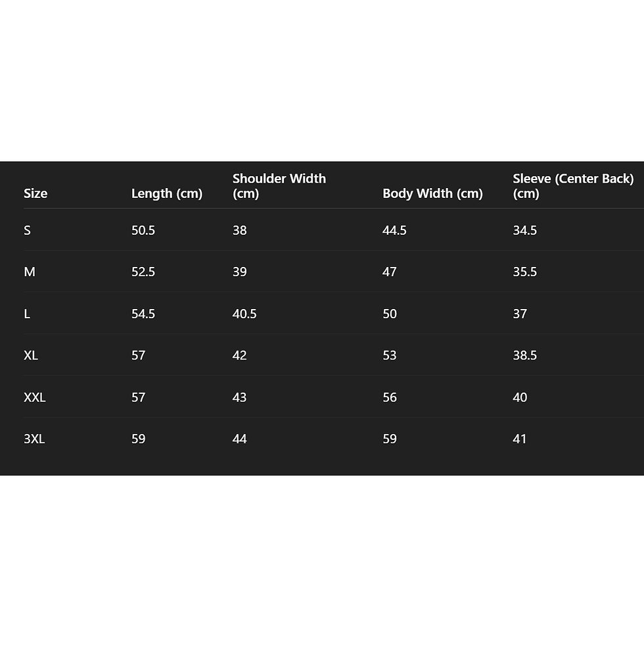644x645 pixels.
Task: Click the Size column header
Action: (35, 193)
